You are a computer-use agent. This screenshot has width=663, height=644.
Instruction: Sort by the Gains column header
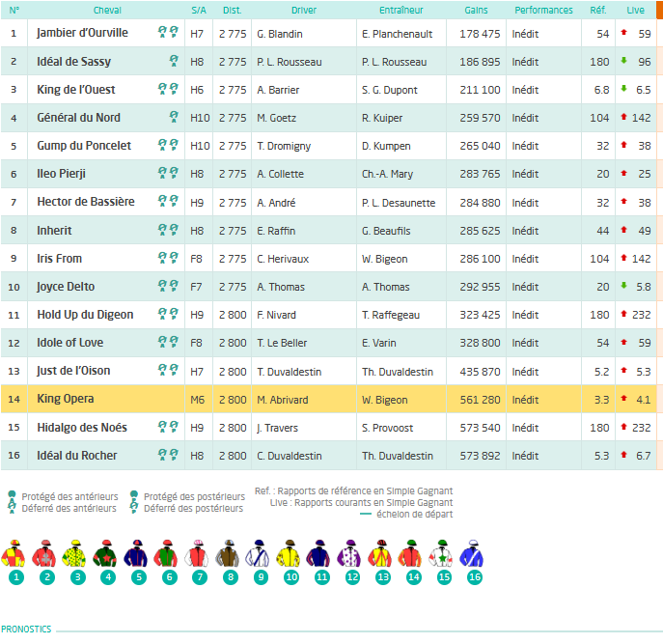pyautogui.click(x=476, y=11)
